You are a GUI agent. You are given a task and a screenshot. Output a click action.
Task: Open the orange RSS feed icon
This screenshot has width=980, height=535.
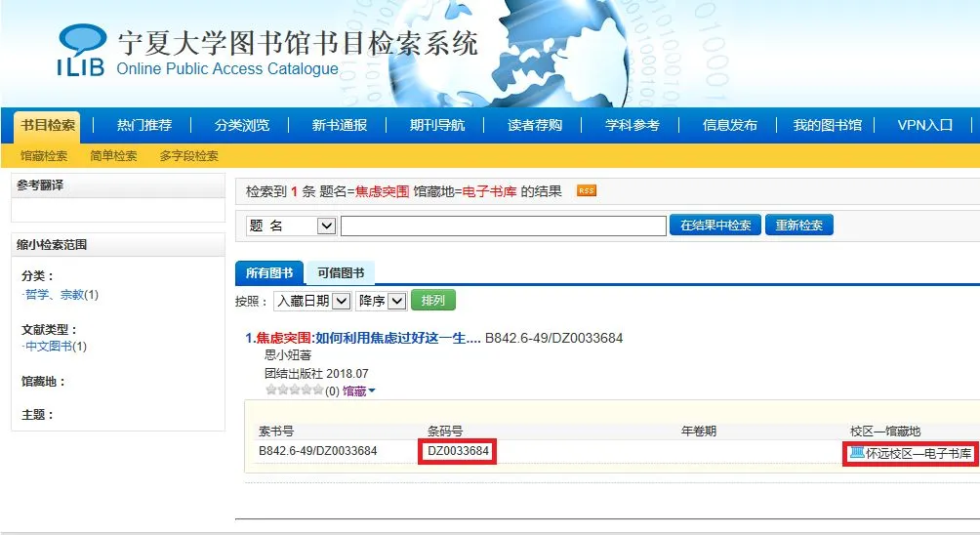(587, 190)
